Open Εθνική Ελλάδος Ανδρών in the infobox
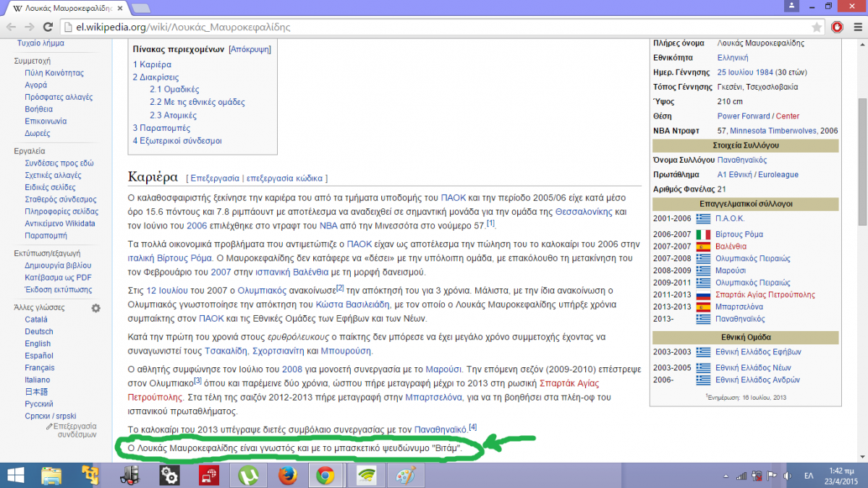Image resolution: width=868 pixels, height=488 pixels. click(x=758, y=380)
